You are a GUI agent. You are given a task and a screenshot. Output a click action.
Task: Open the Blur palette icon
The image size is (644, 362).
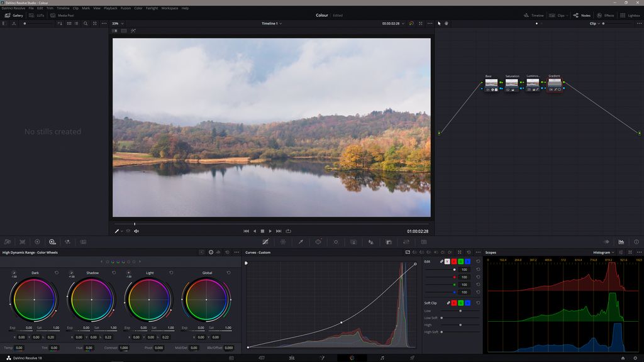pos(371,241)
